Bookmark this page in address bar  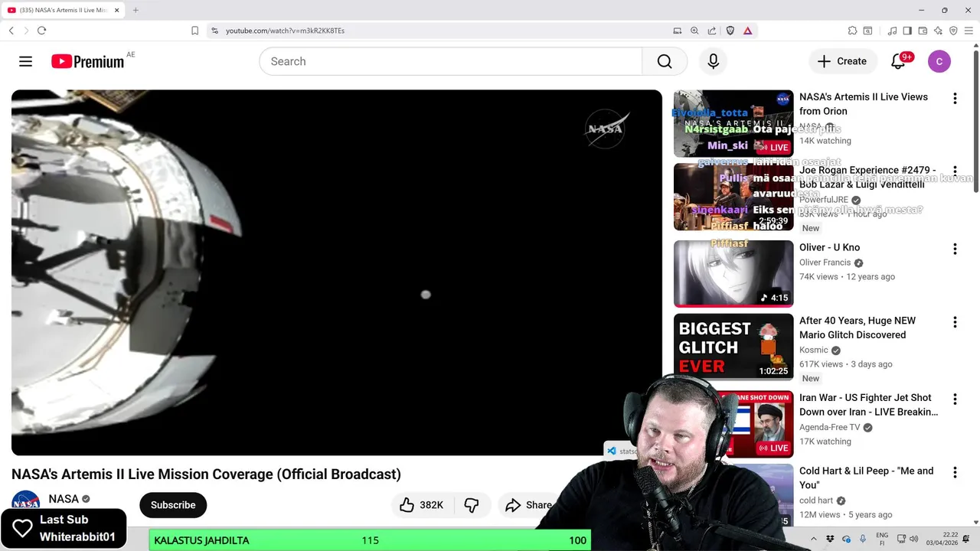point(194,31)
